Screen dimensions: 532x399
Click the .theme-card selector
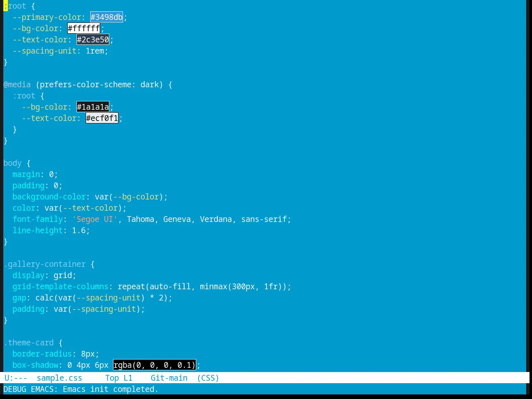(28, 342)
